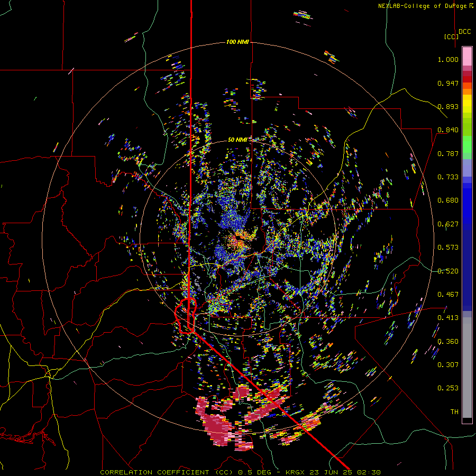Click the 1.000 value on the scale
The width and height of the screenshot is (476, 476).
[448, 59]
